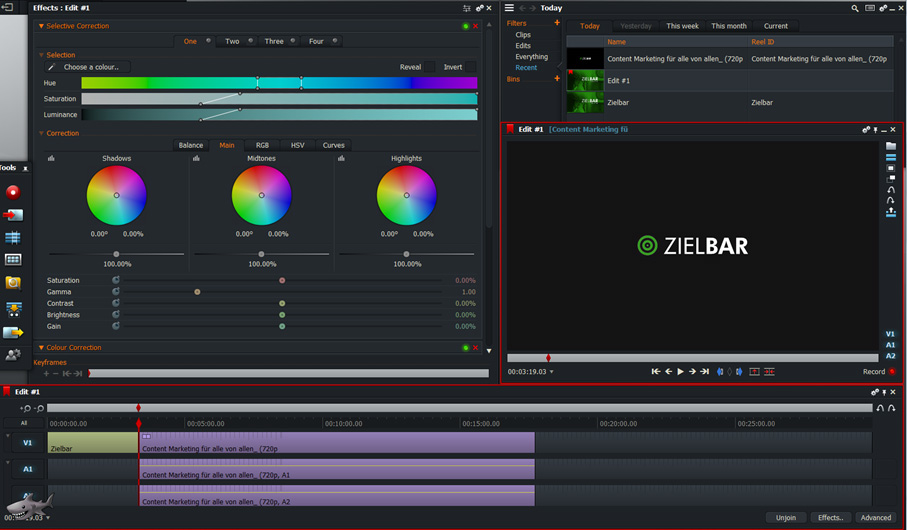
Task: Toggle the enable dot on tab Two
Action: [x=250, y=41]
